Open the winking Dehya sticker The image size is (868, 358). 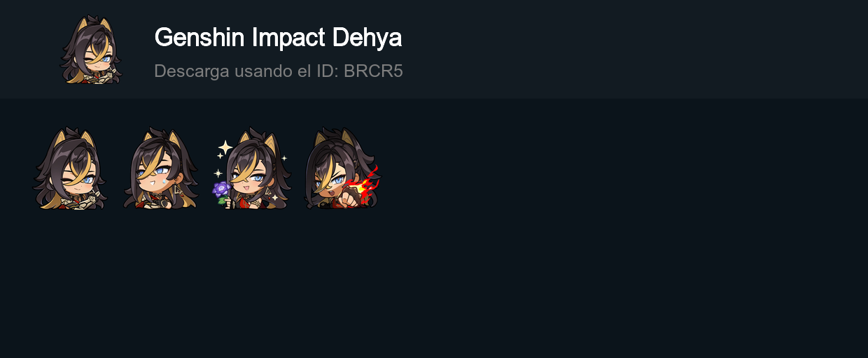(70, 168)
